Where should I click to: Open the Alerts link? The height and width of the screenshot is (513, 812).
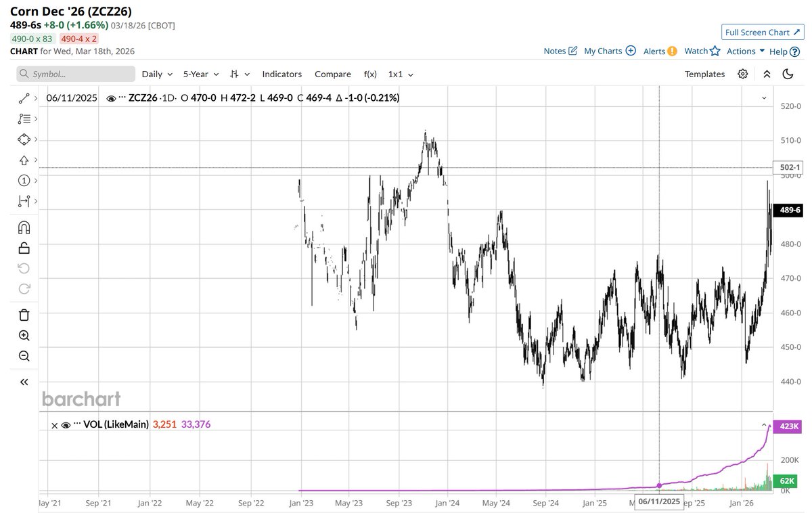point(654,51)
